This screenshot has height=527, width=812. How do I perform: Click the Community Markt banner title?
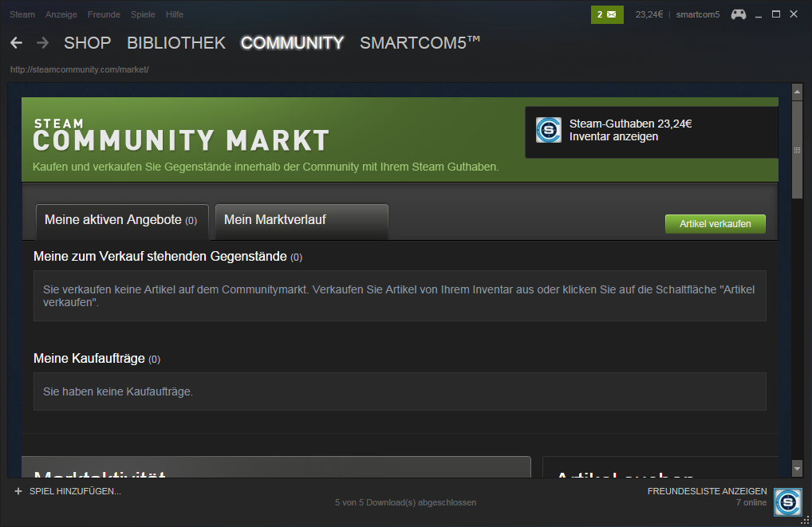pyautogui.click(x=181, y=136)
